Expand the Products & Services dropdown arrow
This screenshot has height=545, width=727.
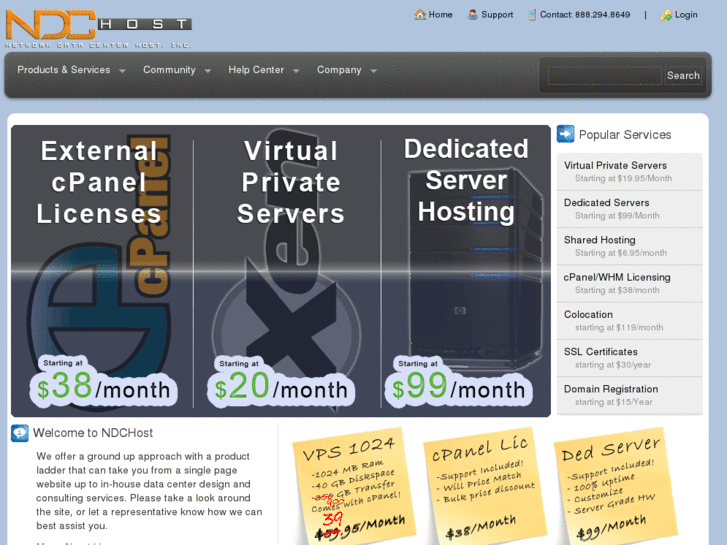point(122,71)
